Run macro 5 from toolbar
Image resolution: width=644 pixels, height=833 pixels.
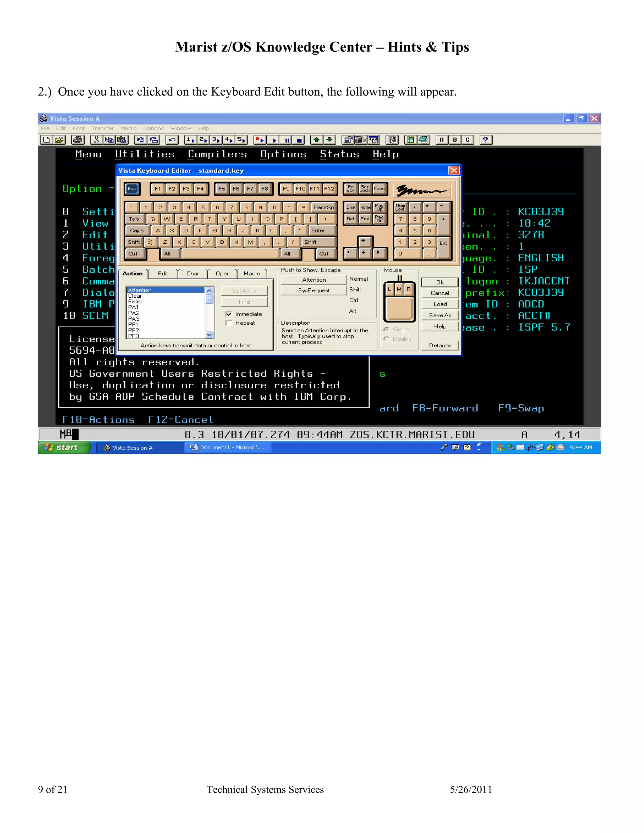click(x=241, y=140)
